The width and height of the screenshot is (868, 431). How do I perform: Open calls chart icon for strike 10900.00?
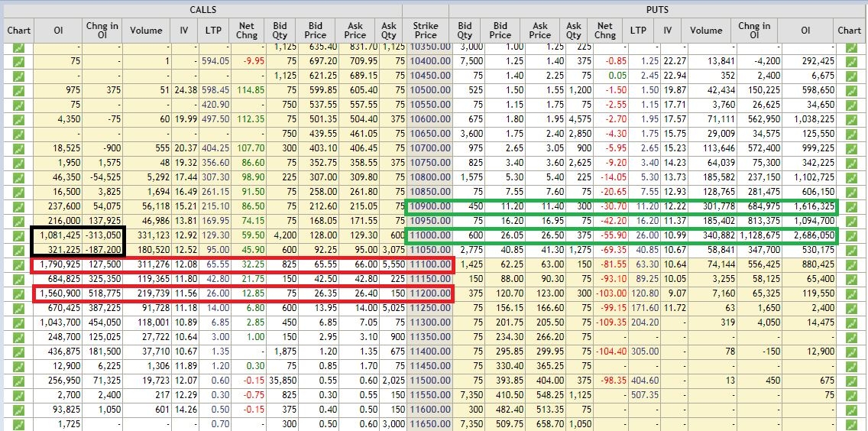click(19, 206)
